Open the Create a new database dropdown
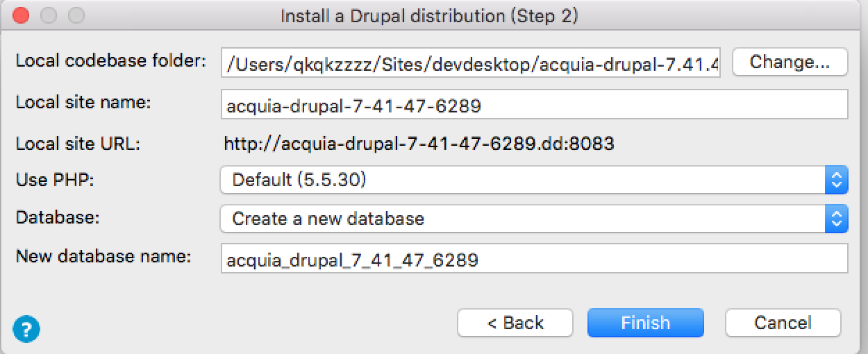868x354 pixels. (x=534, y=219)
